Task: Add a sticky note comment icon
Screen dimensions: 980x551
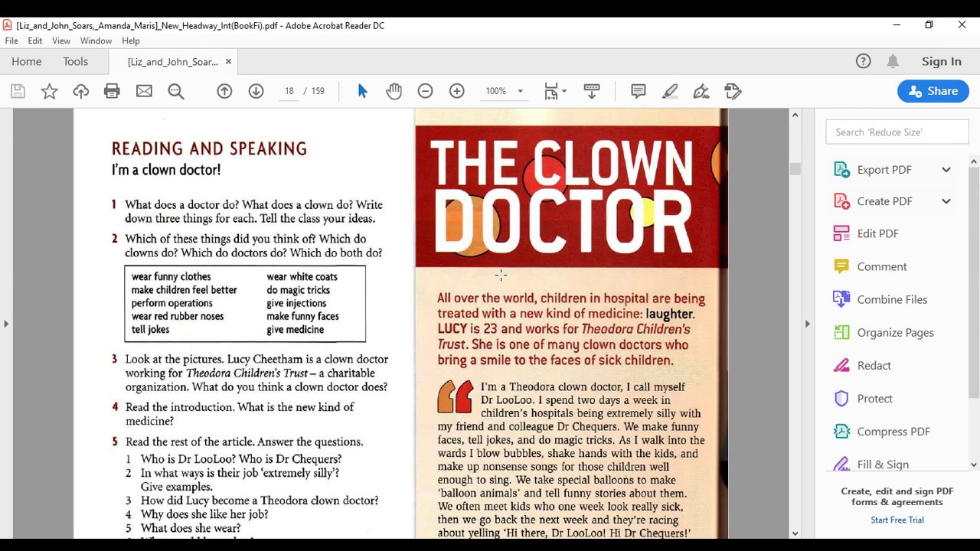Action: pyautogui.click(x=639, y=91)
